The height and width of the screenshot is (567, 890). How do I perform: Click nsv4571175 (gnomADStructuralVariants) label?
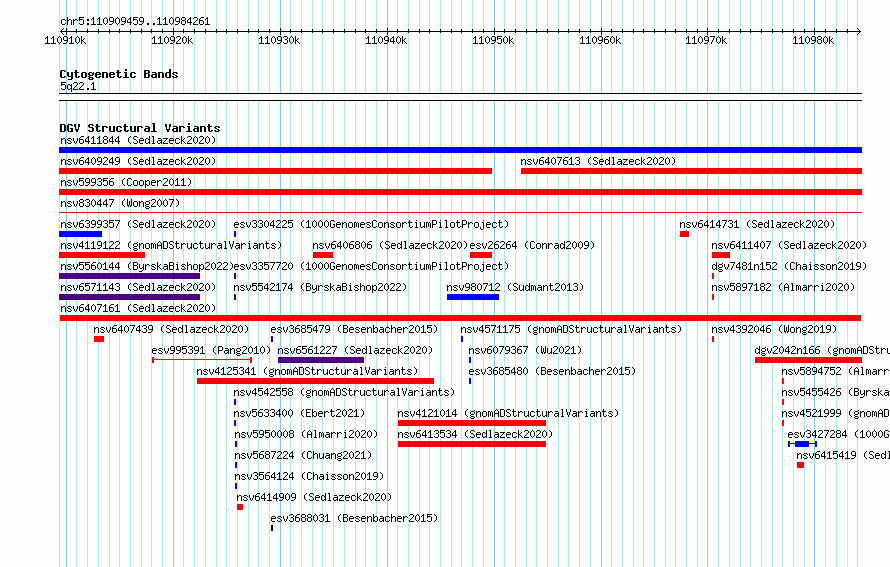tap(571, 329)
